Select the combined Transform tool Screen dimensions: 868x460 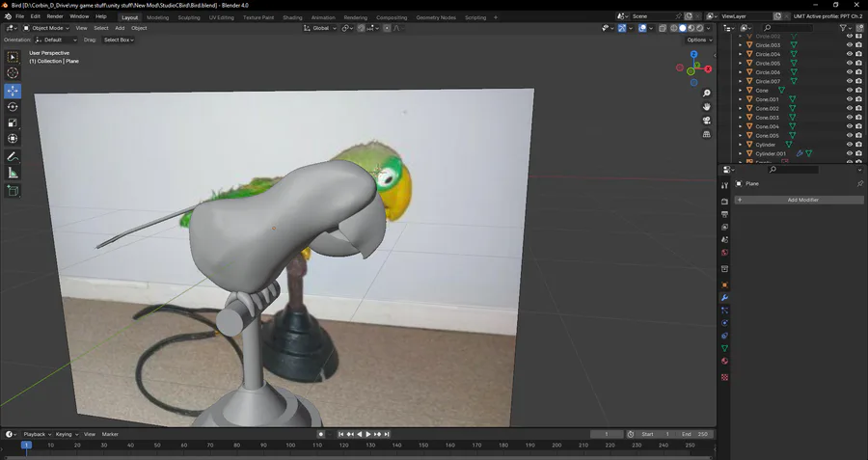(x=13, y=139)
